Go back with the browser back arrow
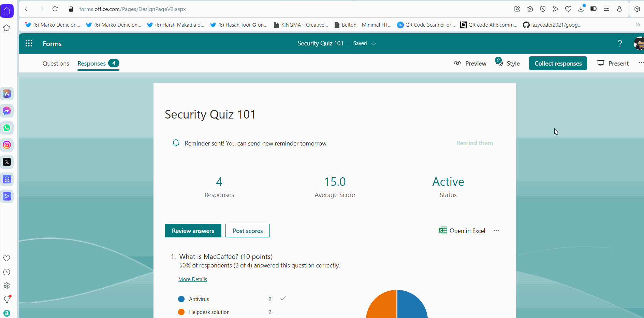Viewport: 644px width, 318px height. [x=26, y=9]
